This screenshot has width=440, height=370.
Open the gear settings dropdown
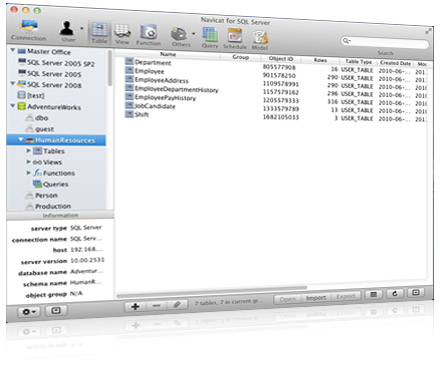pyautogui.click(x=29, y=312)
